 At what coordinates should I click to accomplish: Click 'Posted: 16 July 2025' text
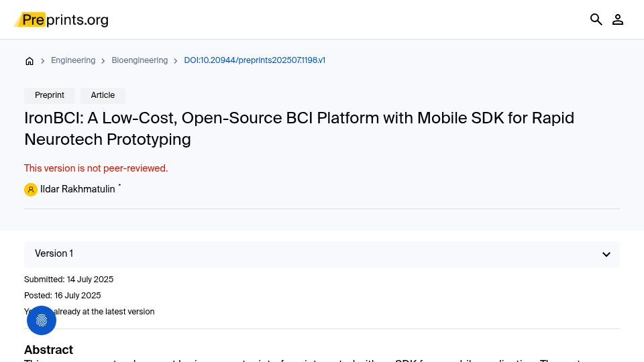click(x=62, y=296)
